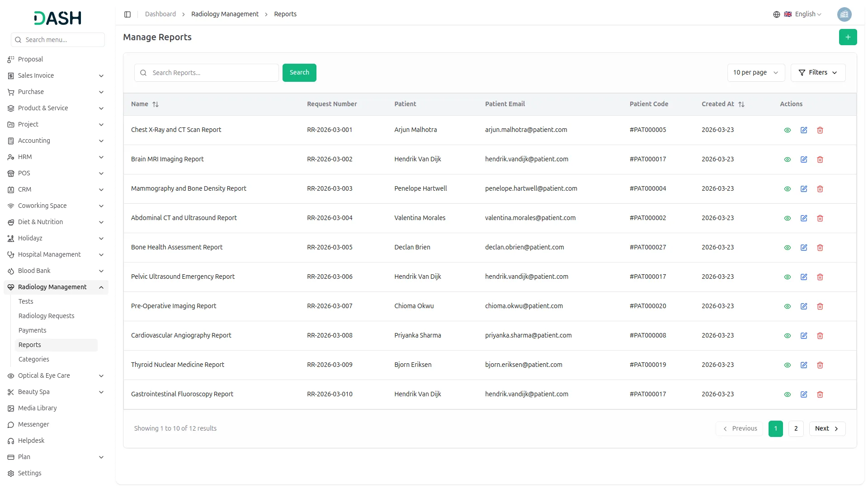Screen dimensions: 868x488
Task: Click the Search Reports input field
Action: (x=207, y=73)
